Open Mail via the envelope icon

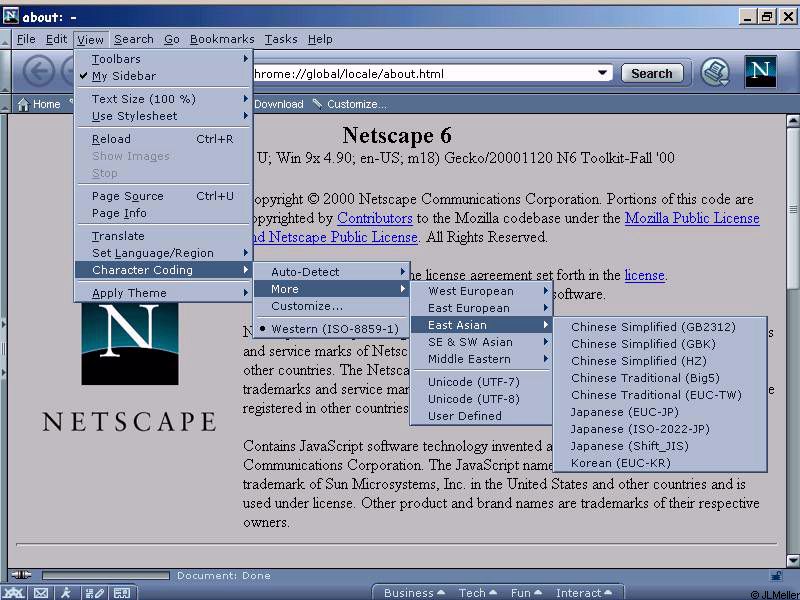pyautogui.click(x=41, y=593)
